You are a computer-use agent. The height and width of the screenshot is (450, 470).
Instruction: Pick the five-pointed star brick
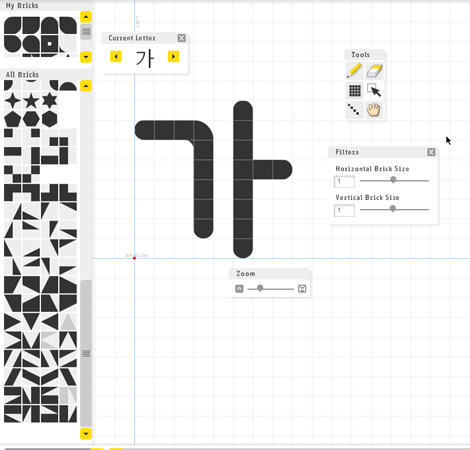pos(31,100)
